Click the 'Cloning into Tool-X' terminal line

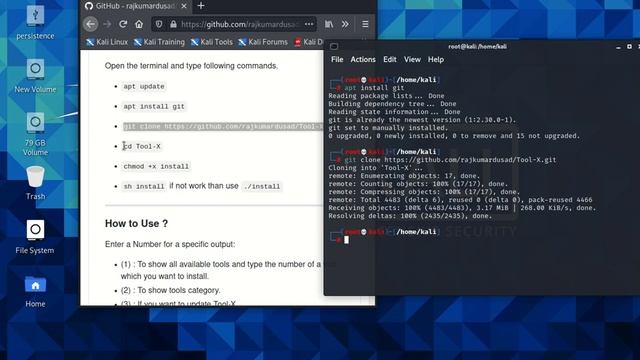tap(375, 168)
